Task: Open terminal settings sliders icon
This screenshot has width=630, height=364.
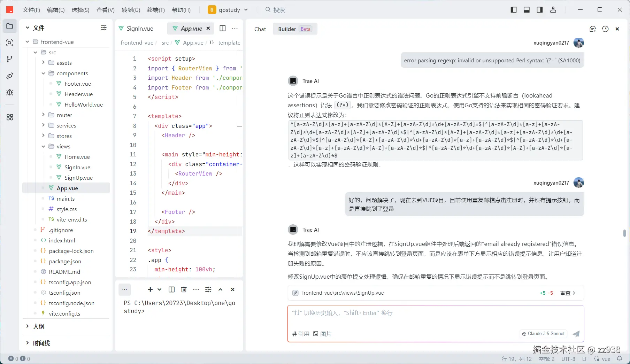Action: [x=208, y=289]
